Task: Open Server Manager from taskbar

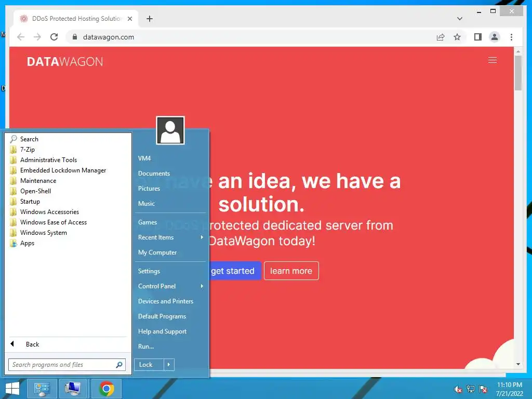Action: (x=42, y=389)
